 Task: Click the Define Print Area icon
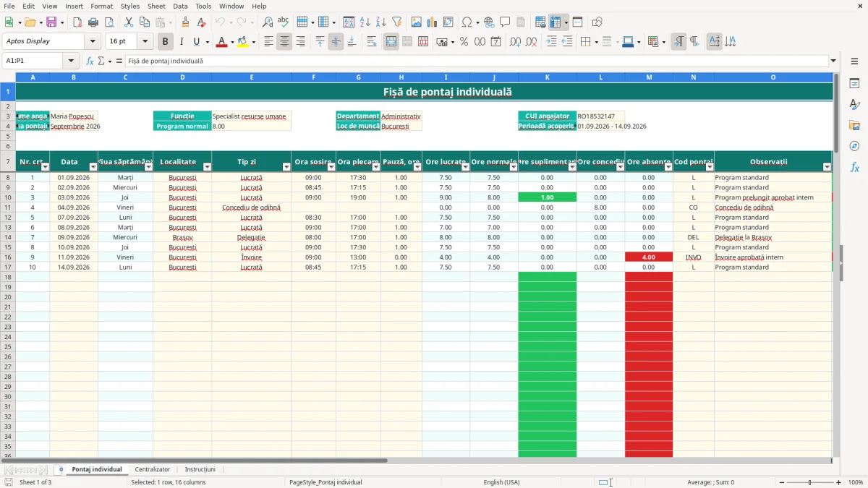540,22
